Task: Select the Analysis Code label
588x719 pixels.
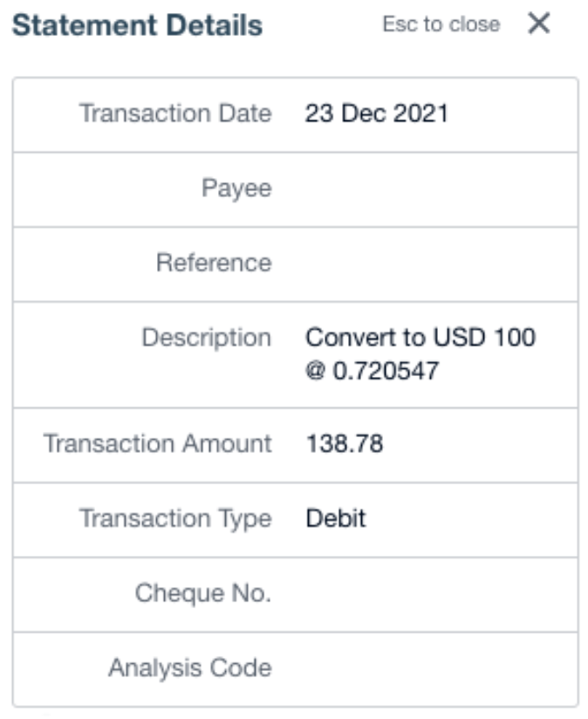Action: pos(190,668)
